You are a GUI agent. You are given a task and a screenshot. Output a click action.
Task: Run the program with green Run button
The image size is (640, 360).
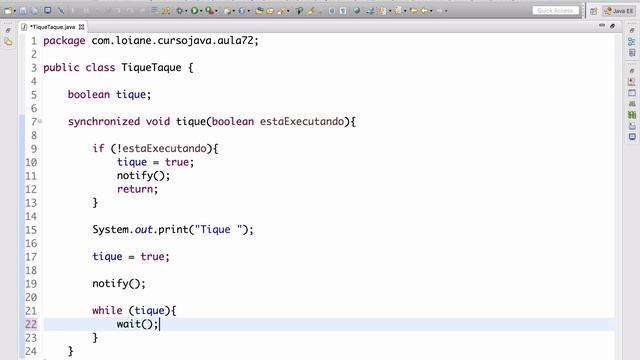coord(195,11)
